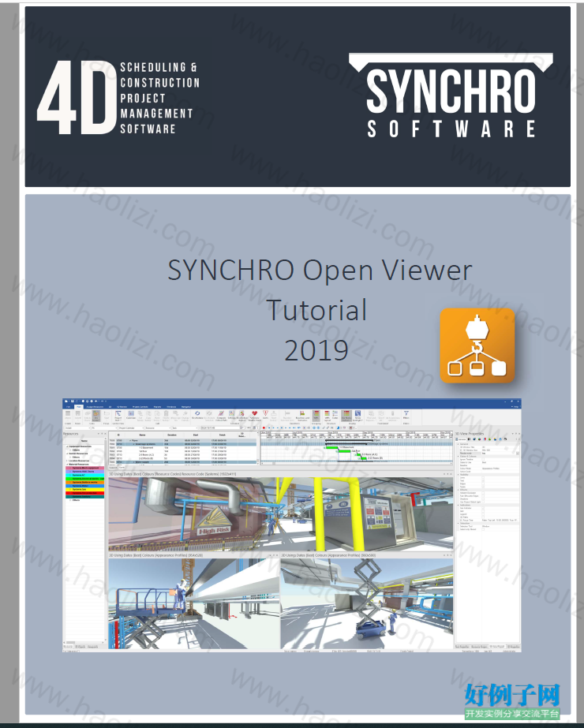
Task: Click the cyan resource colour row
Action: point(85,475)
